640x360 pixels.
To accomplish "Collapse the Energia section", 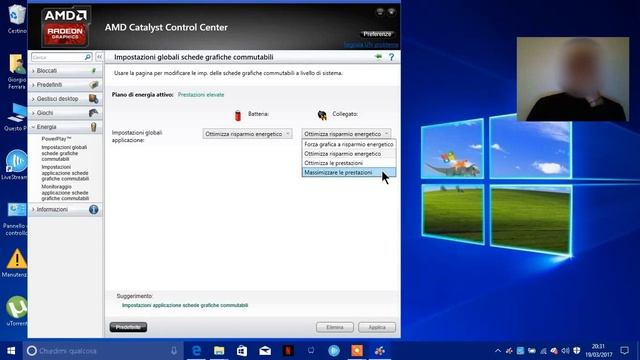I will (x=65, y=127).
